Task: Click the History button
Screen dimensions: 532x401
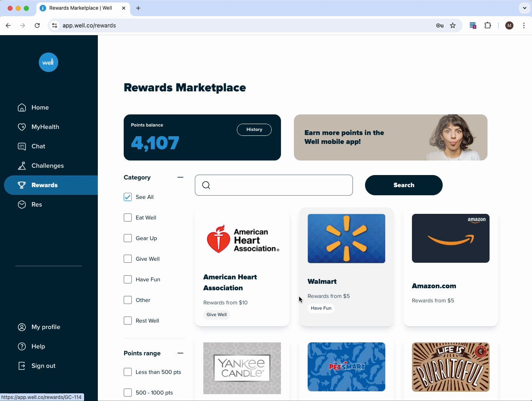Action: pyautogui.click(x=254, y=130)
